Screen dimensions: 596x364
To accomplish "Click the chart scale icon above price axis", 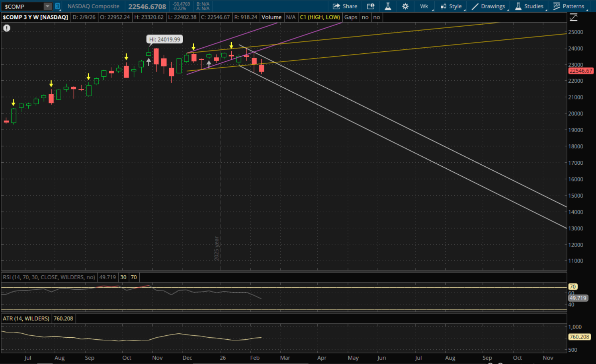I will coord(573,17).
